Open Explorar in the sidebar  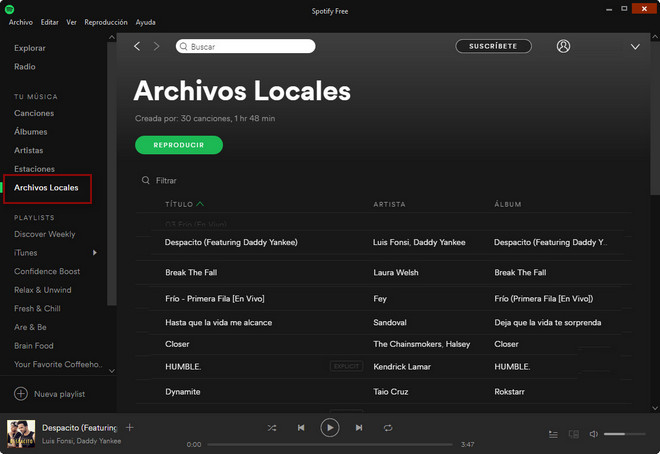pos(29,48)
